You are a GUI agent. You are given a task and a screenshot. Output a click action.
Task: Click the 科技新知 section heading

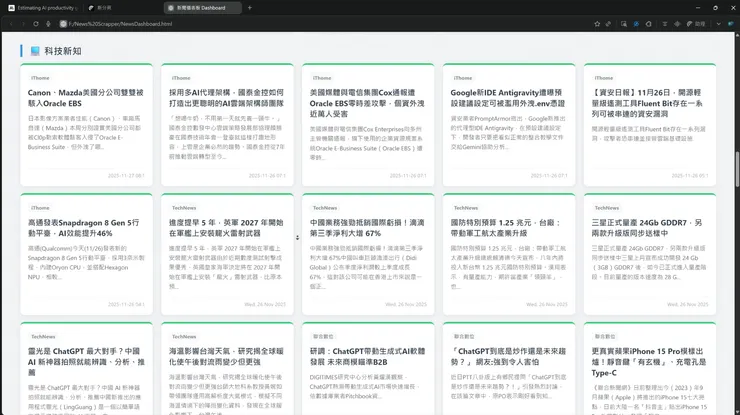pos(63,51)
